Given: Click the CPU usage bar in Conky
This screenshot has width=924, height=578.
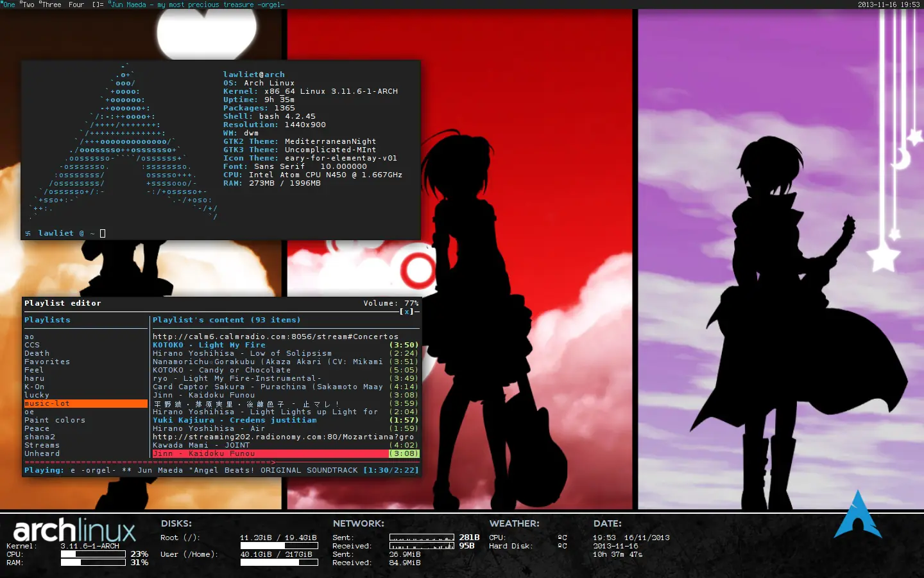Looking at the screenshot, I should tap(93, 554).
